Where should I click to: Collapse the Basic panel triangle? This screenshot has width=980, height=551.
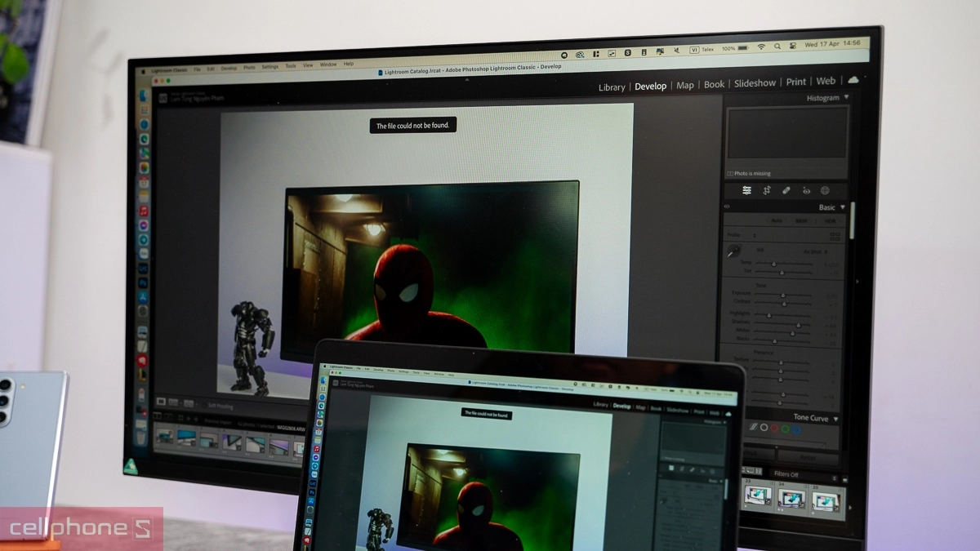844,207
